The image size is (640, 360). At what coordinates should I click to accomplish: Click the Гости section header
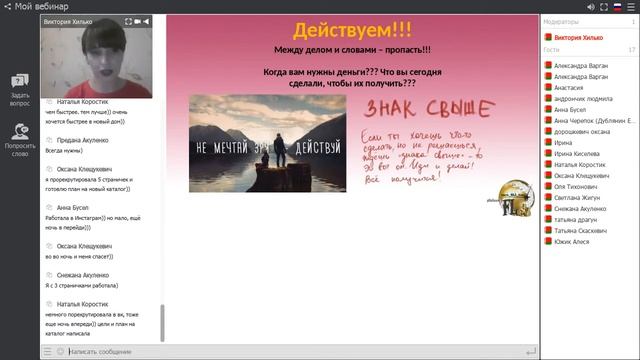(x=551, y=50)
